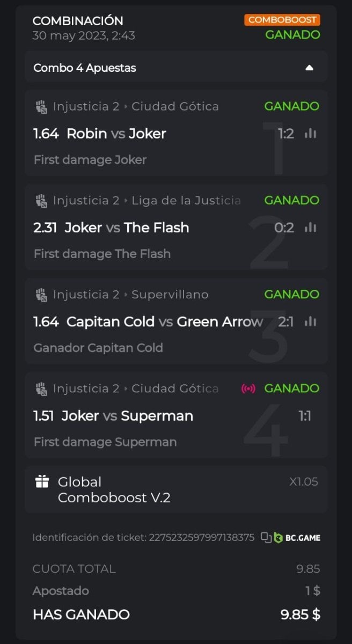Collapse the Combo 4 Apuestas arrow
This screenshot has height=644, width=352.
point(309,68)
